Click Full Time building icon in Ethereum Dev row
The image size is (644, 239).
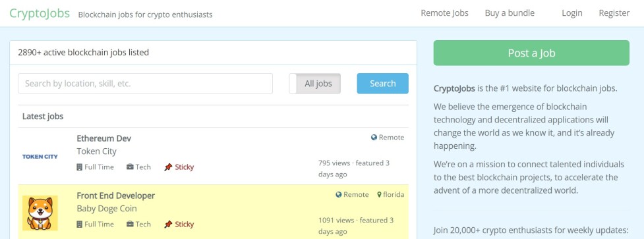click(80, 167)
